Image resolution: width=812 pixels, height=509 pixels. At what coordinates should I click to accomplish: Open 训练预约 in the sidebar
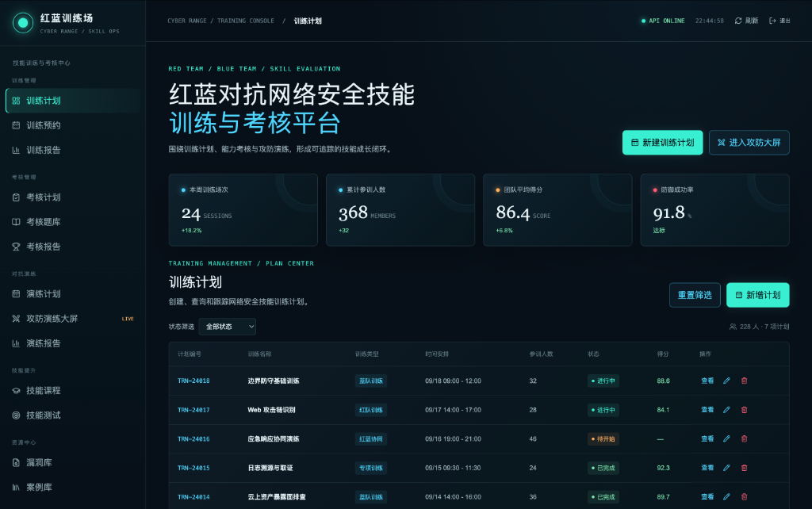(73, 125)
